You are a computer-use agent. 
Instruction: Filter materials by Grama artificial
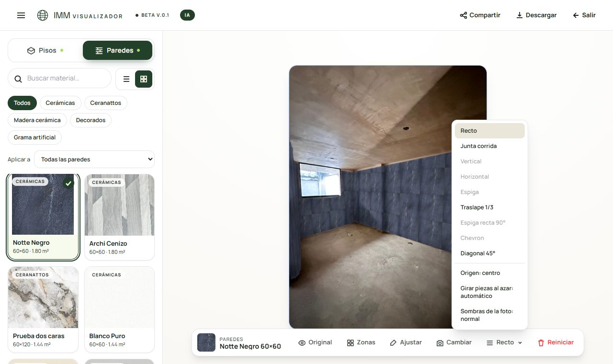pos(34,137)
